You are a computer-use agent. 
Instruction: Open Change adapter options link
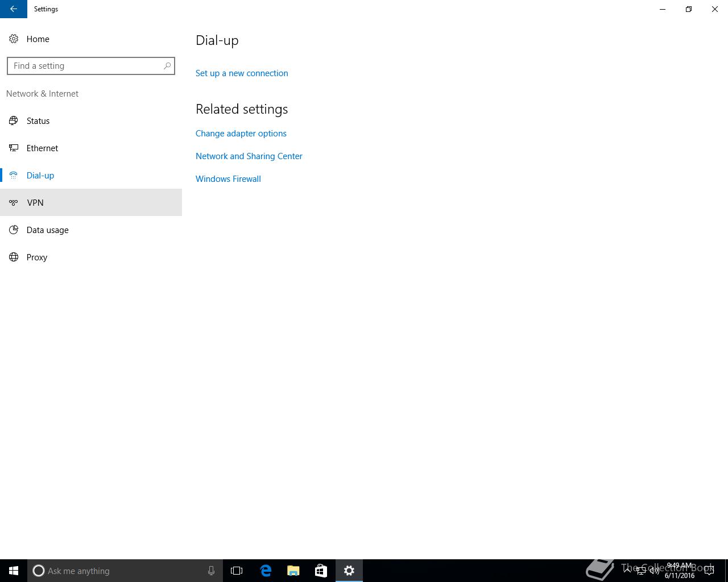coord(241,133)
